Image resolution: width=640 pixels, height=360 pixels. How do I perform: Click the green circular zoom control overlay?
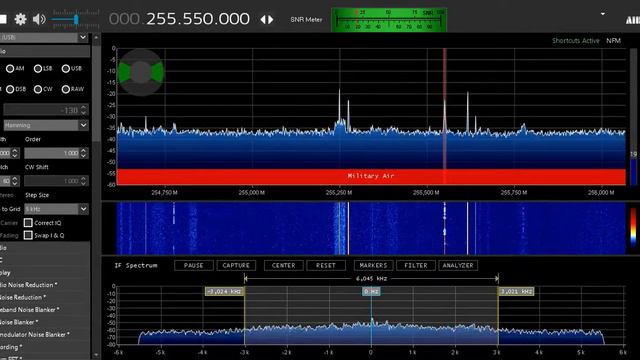coord(141,72)
